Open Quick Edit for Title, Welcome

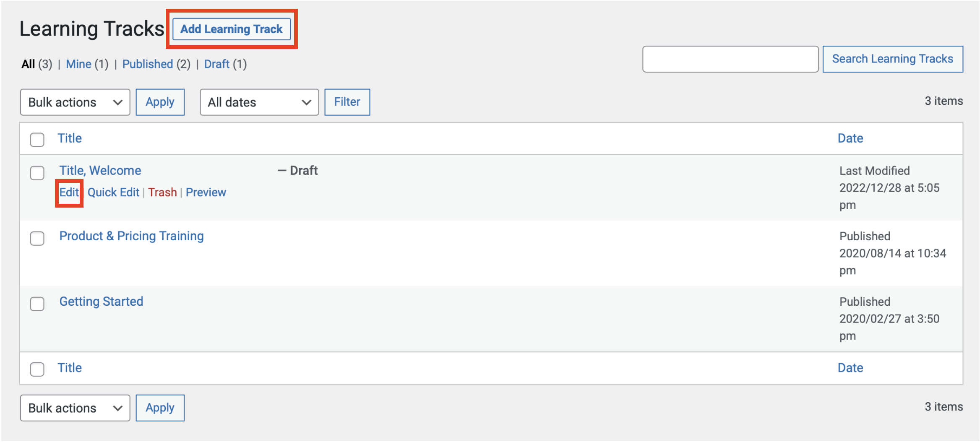pyautogui.click(x=113, y=192)
